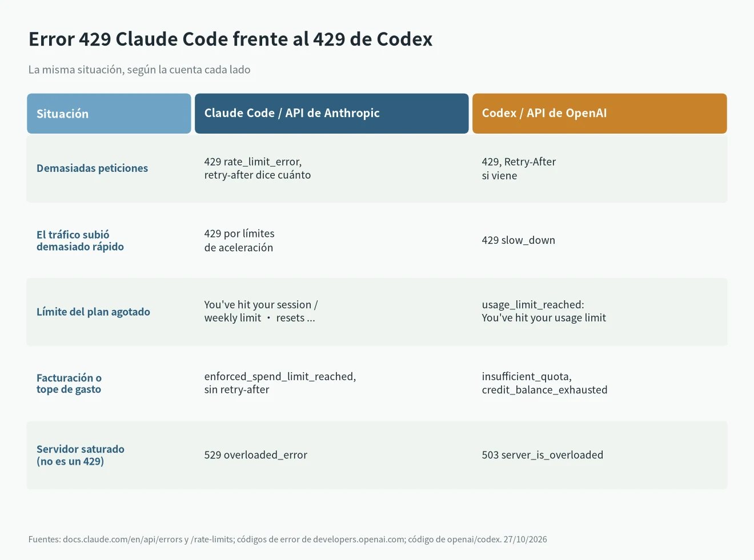Click the 'Fuentes:' footnote line

[288, 539]
